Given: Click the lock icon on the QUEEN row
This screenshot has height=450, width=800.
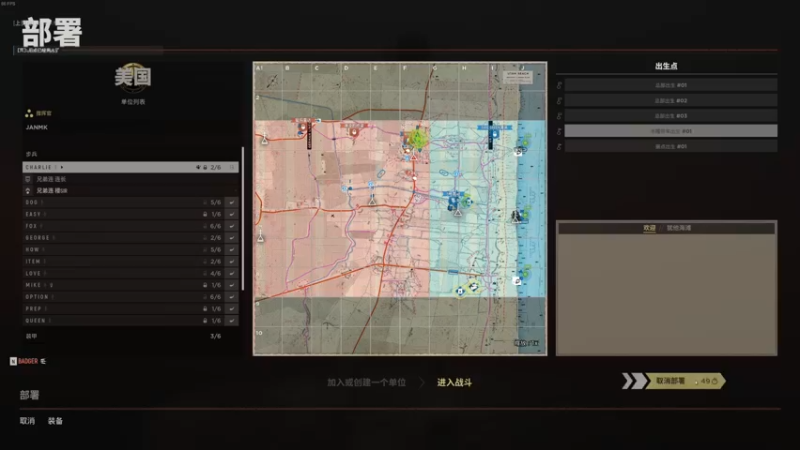Looking at the screenshot, I should click(x=205, y=320).
